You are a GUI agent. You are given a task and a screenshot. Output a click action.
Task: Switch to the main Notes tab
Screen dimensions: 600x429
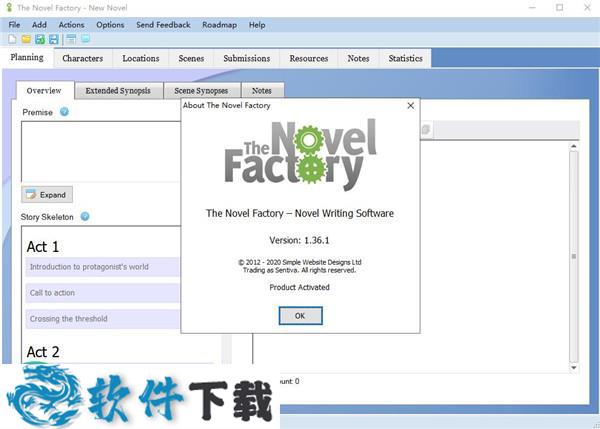click(358, 59)
